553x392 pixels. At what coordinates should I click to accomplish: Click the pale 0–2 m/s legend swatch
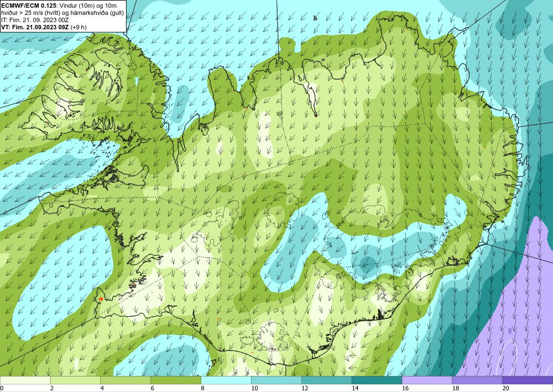point(25,380)
